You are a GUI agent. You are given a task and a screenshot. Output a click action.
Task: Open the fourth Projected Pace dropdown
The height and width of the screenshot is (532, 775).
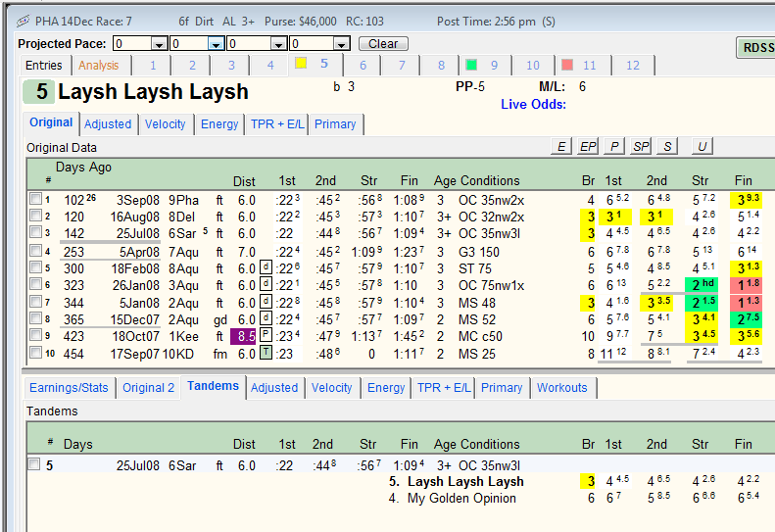342,44
